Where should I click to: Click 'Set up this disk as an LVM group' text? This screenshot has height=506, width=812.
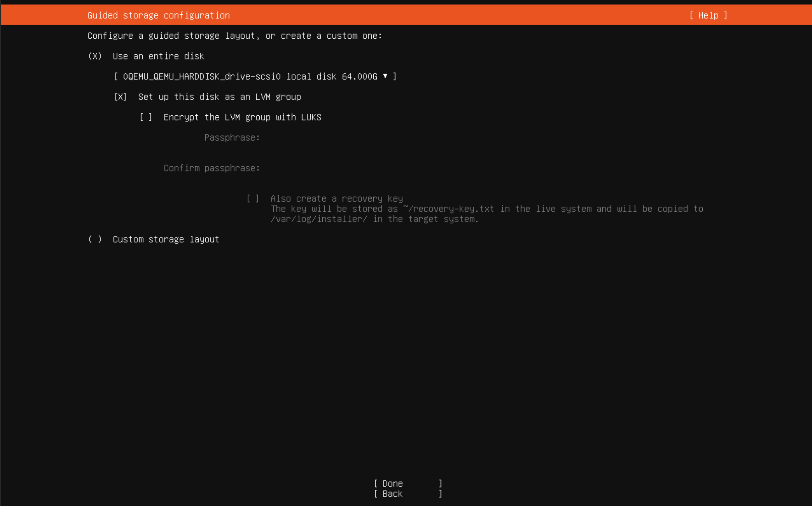click(219, 97)
